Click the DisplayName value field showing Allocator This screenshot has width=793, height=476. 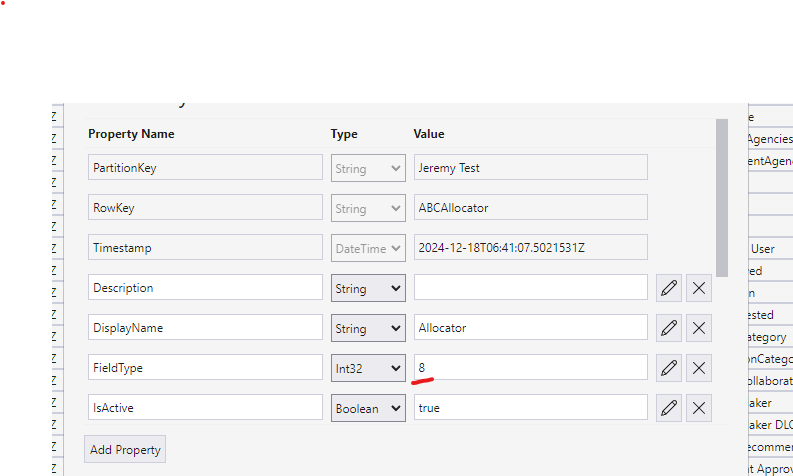[530, 328]
